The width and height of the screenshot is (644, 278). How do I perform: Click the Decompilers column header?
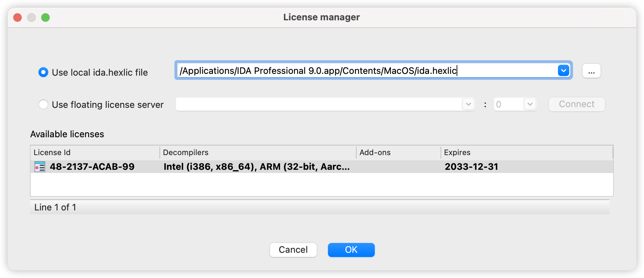click(x=257, y=153)
